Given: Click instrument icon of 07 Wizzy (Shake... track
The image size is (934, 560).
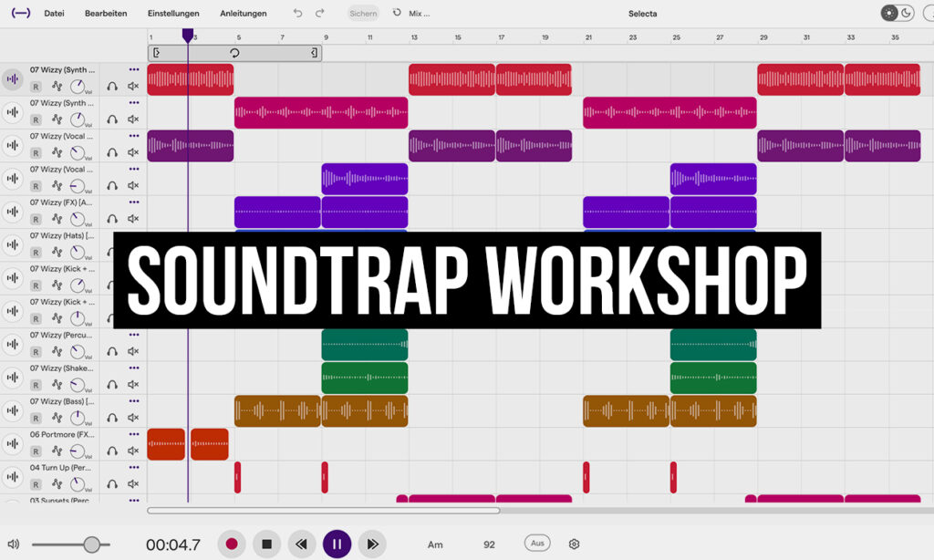Looking at the screenshot, I should tap(12, 378).
